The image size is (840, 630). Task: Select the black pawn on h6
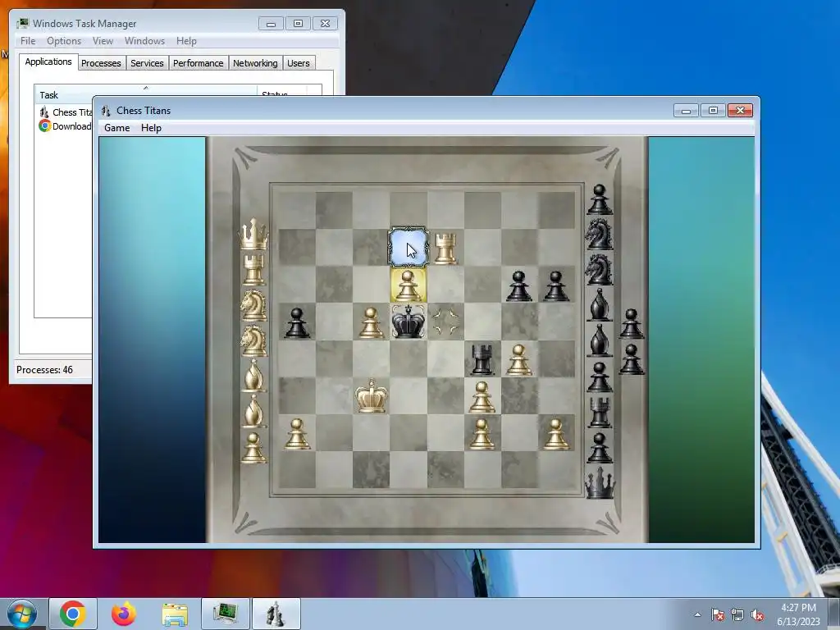(x=555, y=286)
